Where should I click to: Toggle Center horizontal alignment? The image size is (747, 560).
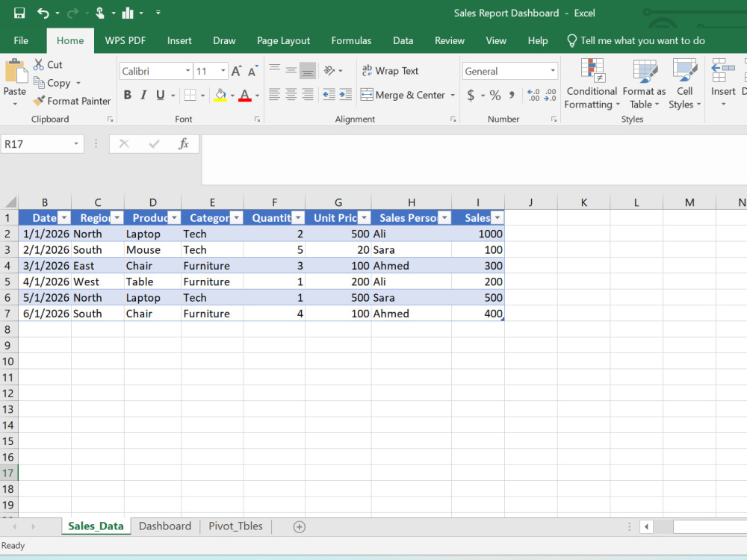pyautogui.click(x=291, y=94)
